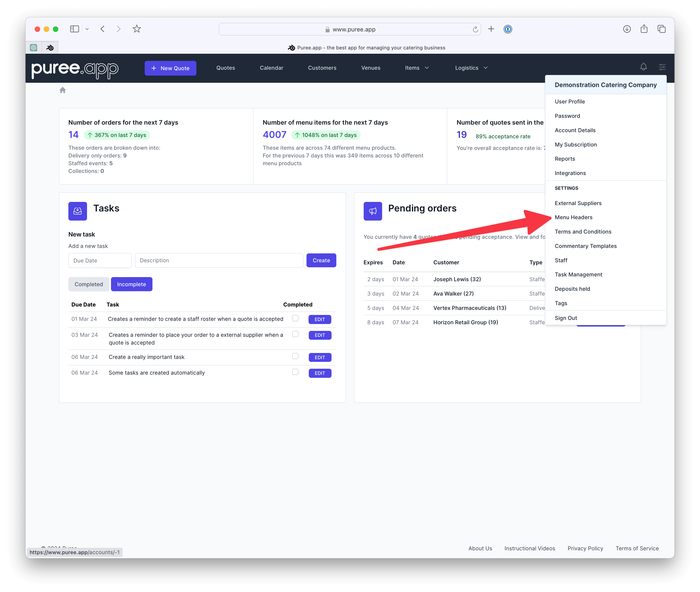This screenshot has height=592, width=700.
Task: Open the settings sliders icon
Action: (x=662, y=67)
